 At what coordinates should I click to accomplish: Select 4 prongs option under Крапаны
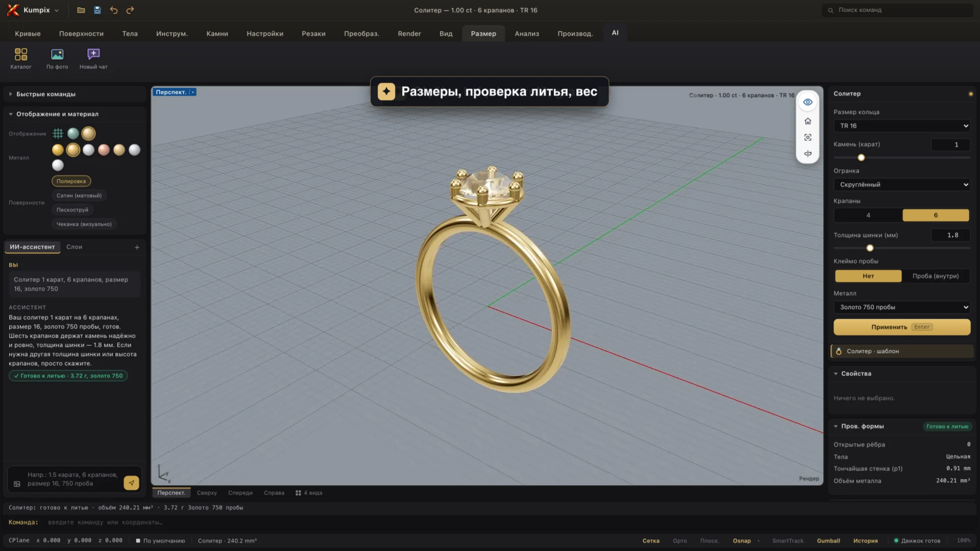click(x=868, y=215)
